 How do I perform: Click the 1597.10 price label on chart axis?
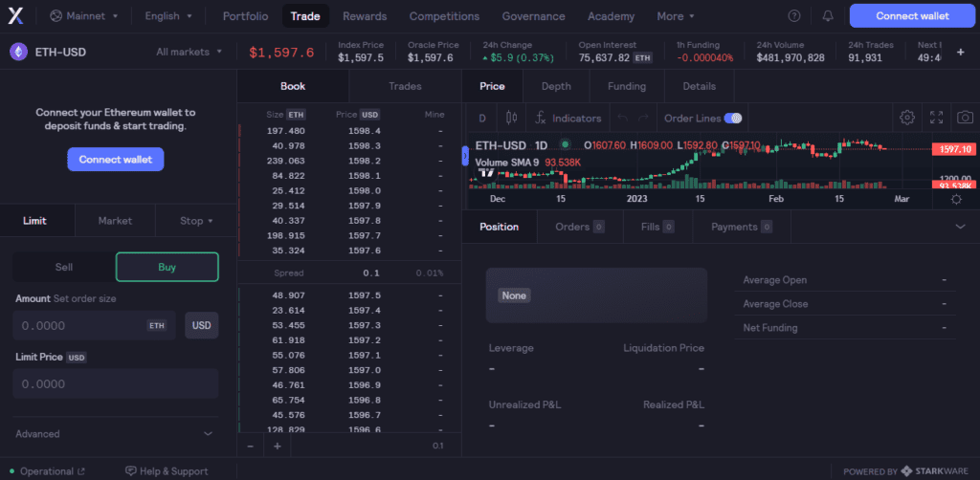pos(953,149)
